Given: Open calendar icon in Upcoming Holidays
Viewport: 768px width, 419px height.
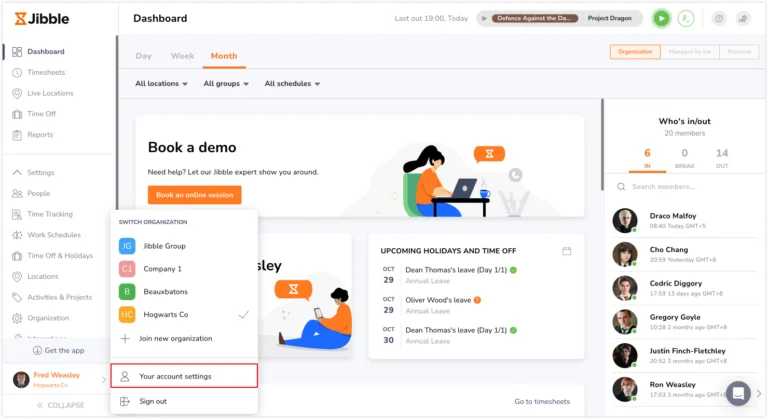Looking at the screenshot, I should (566, 251).
